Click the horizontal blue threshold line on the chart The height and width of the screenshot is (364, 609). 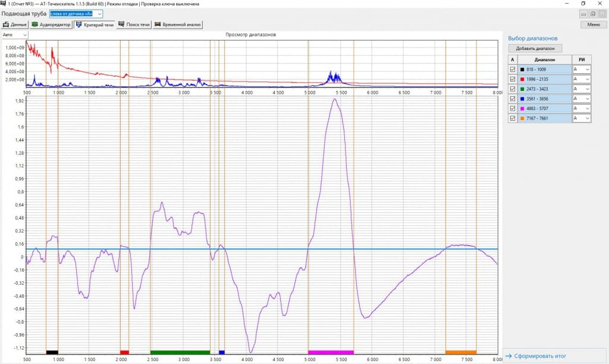click(x=262, y=249)
